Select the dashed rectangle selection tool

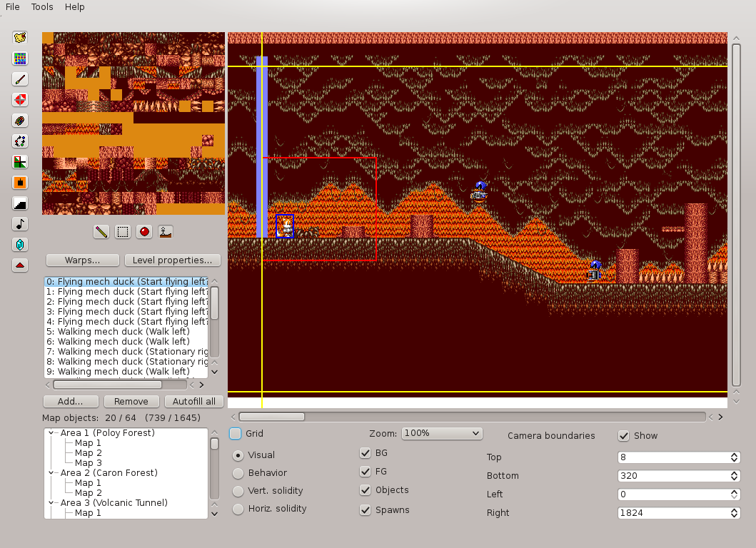[x=123, y=232]
